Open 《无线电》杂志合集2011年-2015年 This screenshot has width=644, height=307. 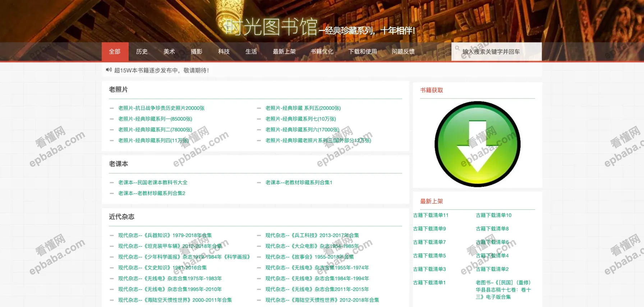[x=317, y=289]
